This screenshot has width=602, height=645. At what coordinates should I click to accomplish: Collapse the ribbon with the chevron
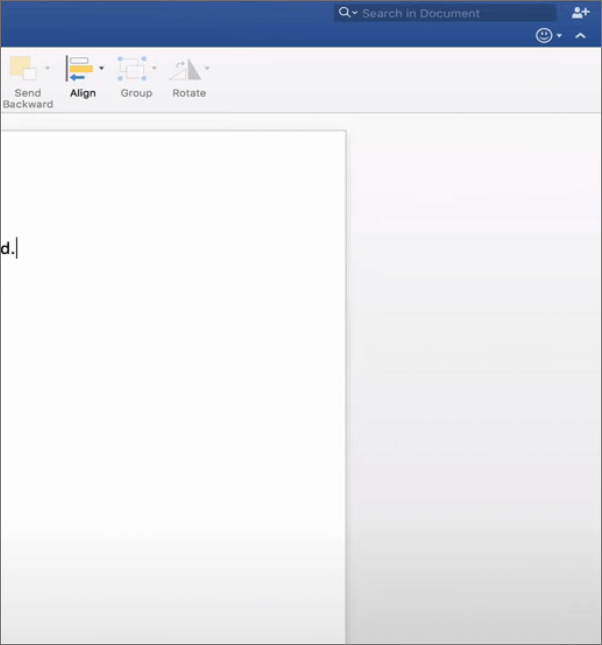[x=580, y=36]
